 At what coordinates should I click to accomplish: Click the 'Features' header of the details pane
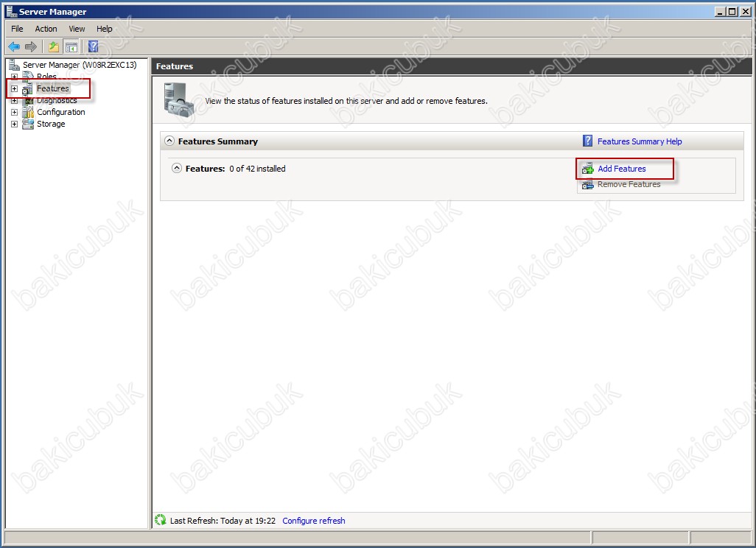175,66
